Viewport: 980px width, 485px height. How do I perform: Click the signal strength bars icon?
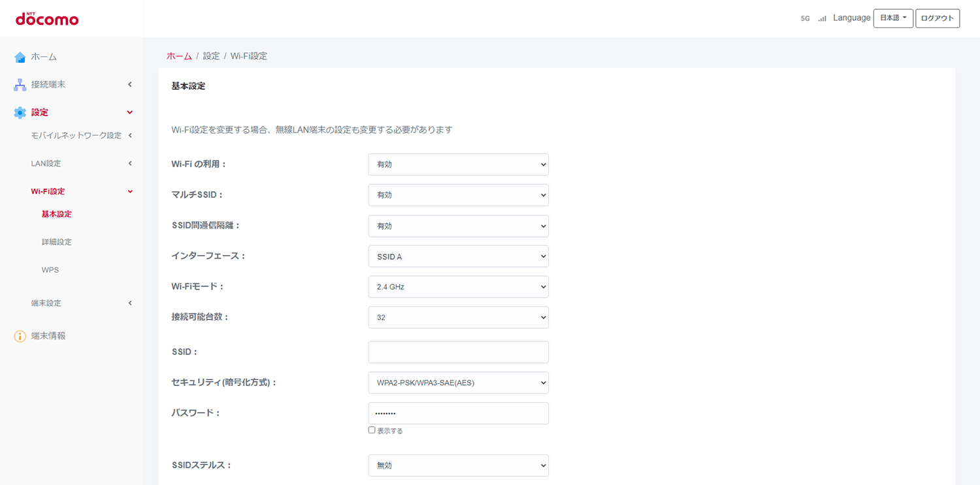tap(822, 19)
